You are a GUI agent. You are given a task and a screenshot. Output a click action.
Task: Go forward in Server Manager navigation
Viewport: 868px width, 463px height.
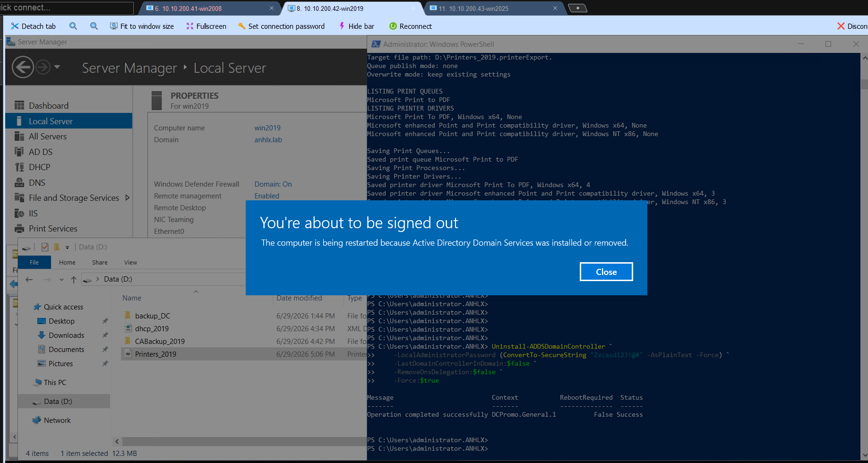43,67
